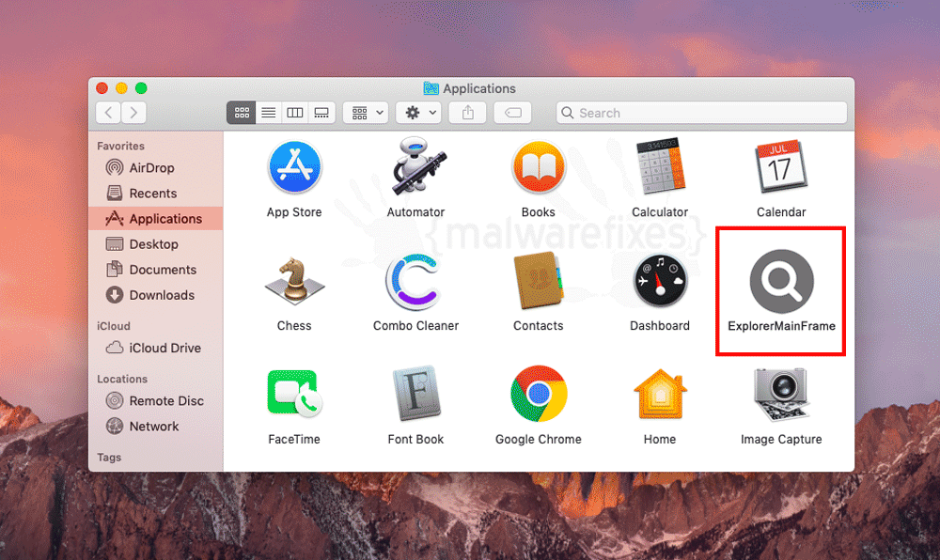Viewport: 940px width, 560px height.
Task: Open the gear Action menu
Action: pyautogui.click(x=418, y=113)
